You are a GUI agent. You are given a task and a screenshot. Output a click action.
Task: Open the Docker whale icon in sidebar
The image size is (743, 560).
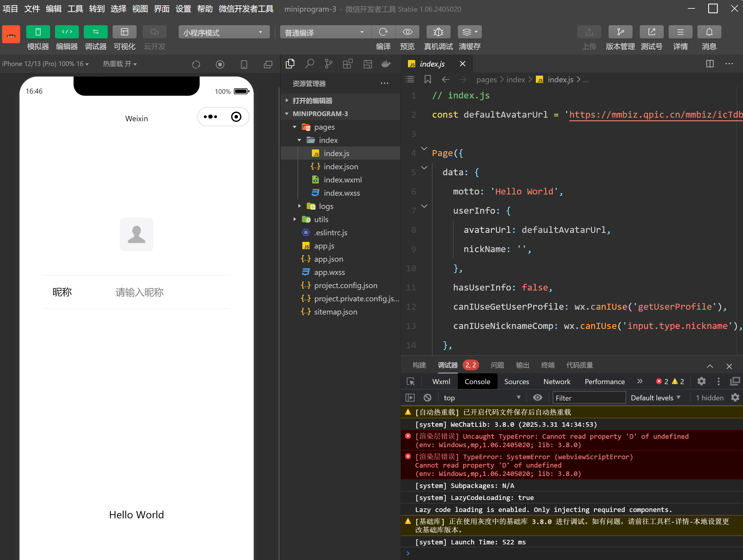pyautogui.click(x=387, y=64)
